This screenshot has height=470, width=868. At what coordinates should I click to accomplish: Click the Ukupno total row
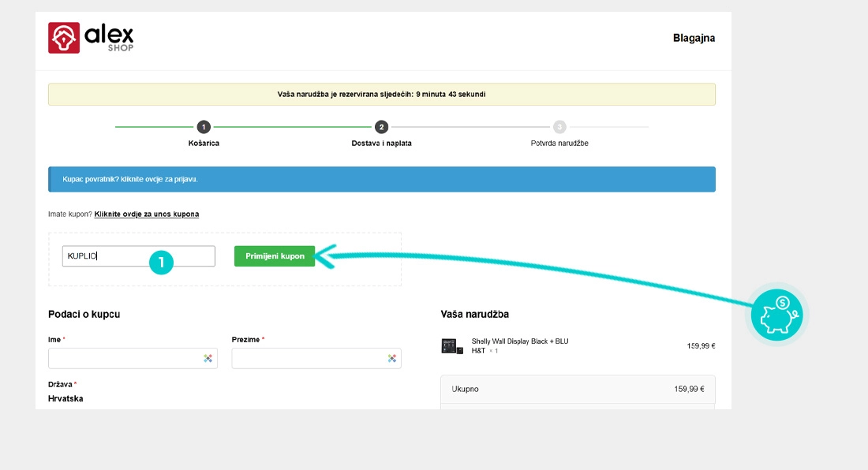tap(577, 389)
